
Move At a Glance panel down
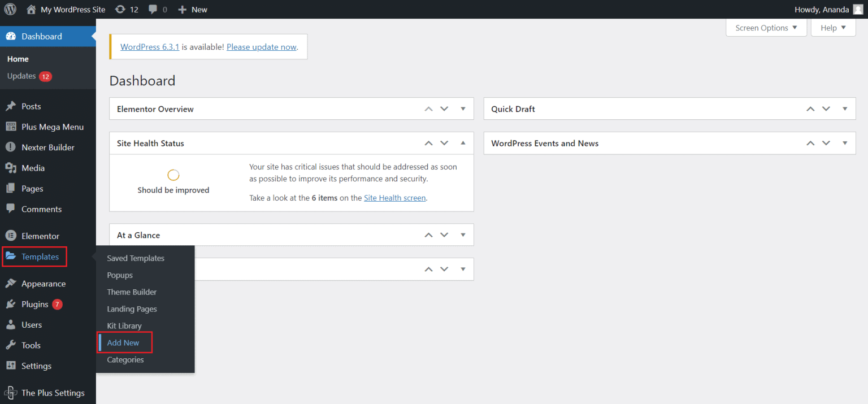coord(444,235)
